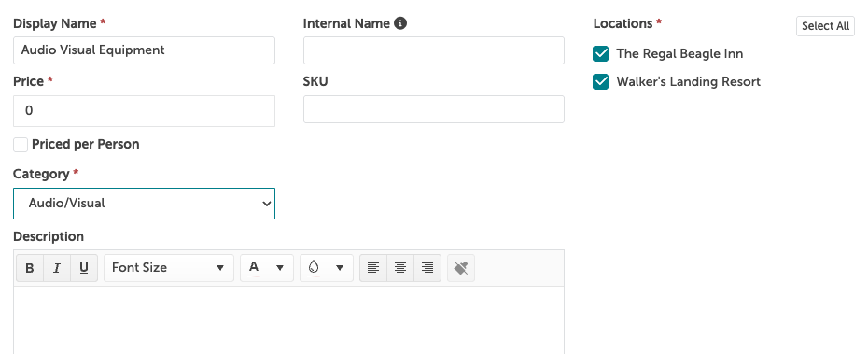Toggle underline formatting in Description toolbar

pos(84,268)
